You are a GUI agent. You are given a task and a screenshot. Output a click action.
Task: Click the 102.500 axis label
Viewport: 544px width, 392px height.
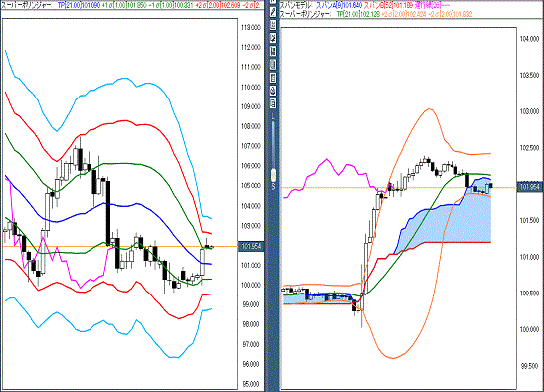point(530,148)
